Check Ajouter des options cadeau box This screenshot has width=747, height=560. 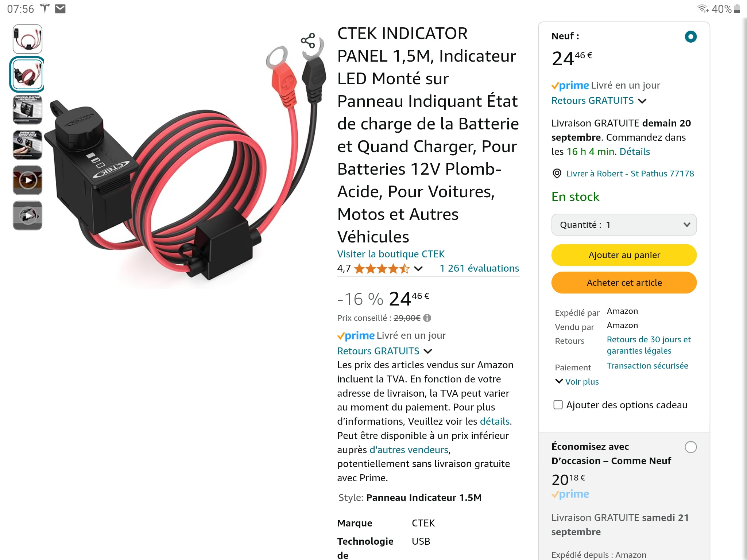[558, 405]
